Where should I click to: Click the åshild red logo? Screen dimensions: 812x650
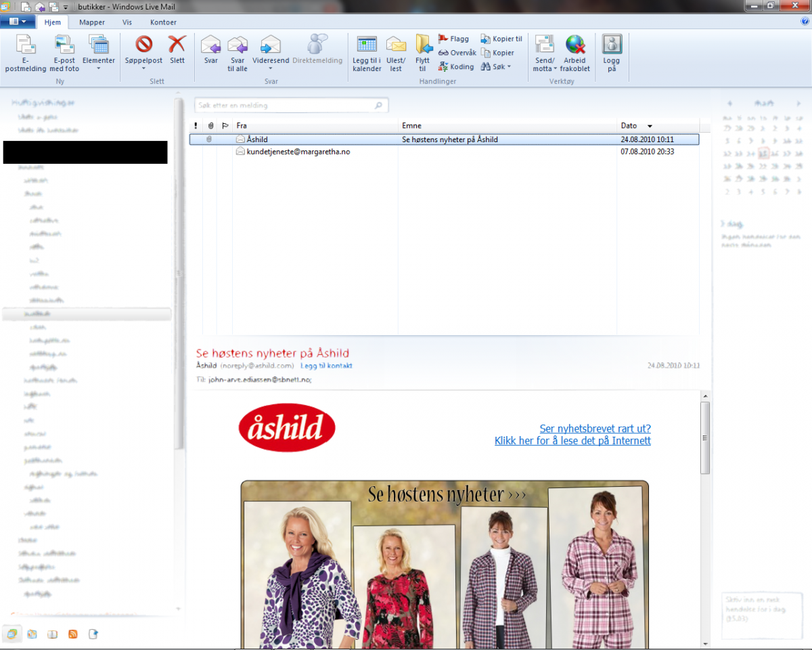point(287,428)
